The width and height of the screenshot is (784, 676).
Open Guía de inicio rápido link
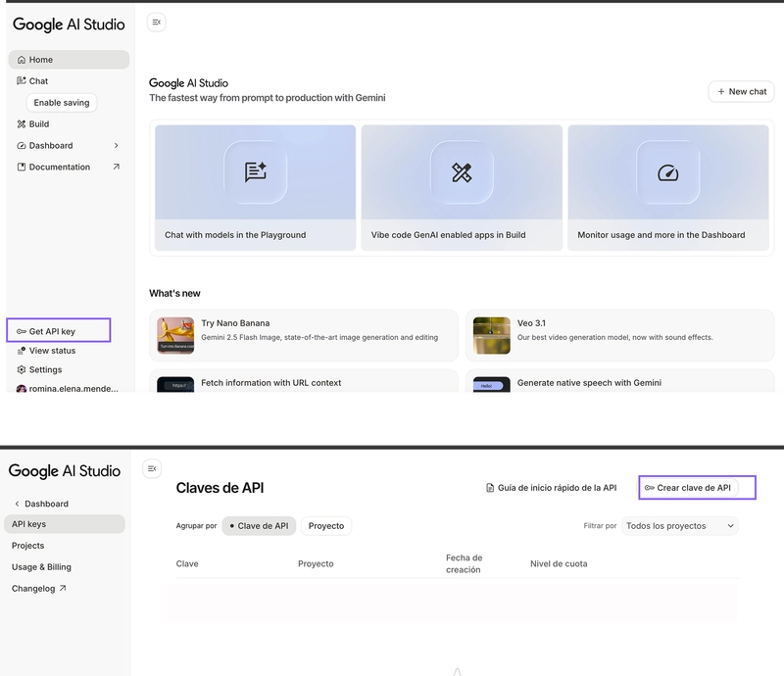pyautogui.click(x=551, y=488)
